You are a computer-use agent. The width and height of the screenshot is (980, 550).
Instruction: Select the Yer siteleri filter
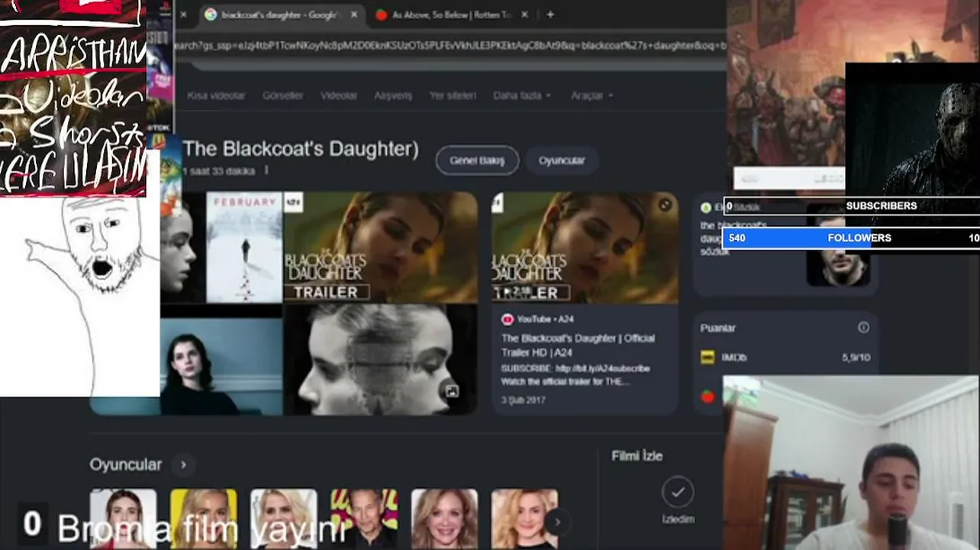[x=453, y=95]
